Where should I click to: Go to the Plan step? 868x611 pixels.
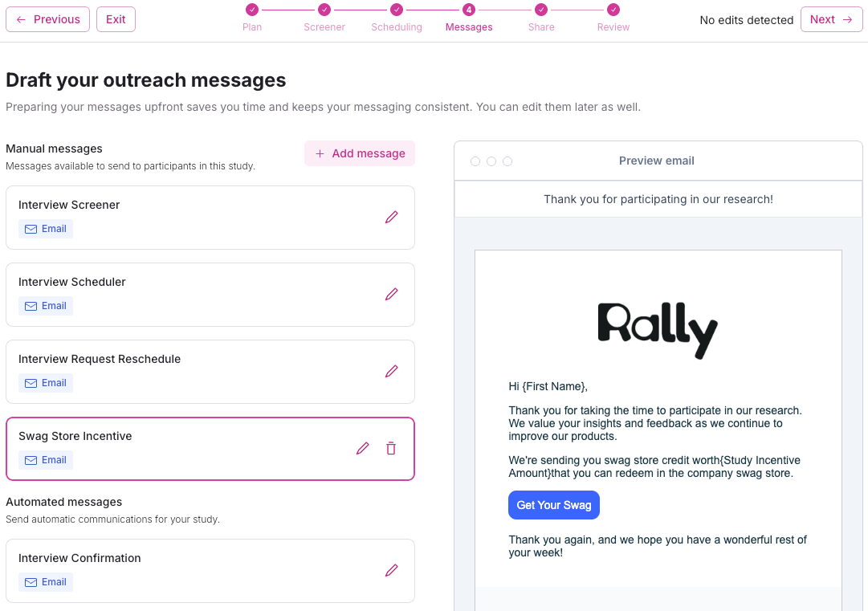(252, 10)
